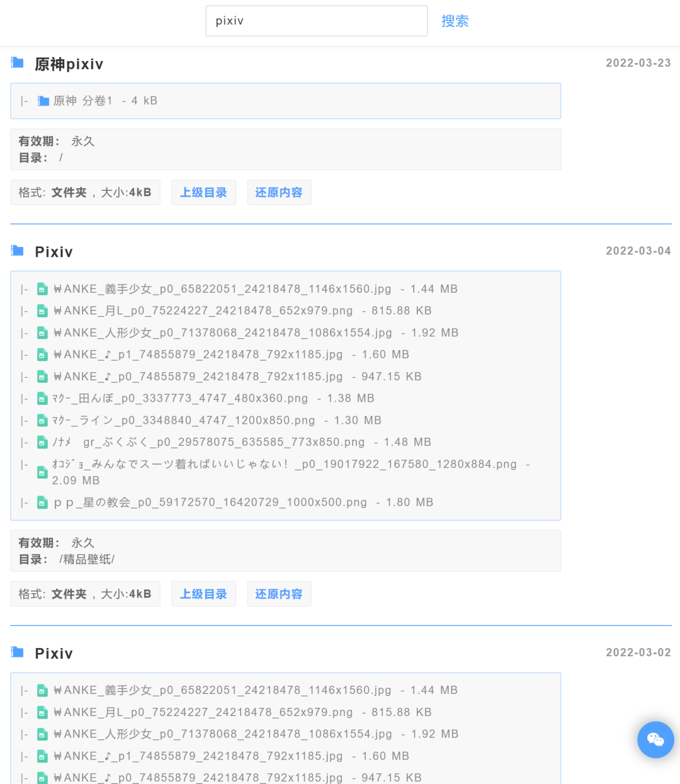
Task: Click the folder icon for 原神 分卷1
Action: (43, 101)
